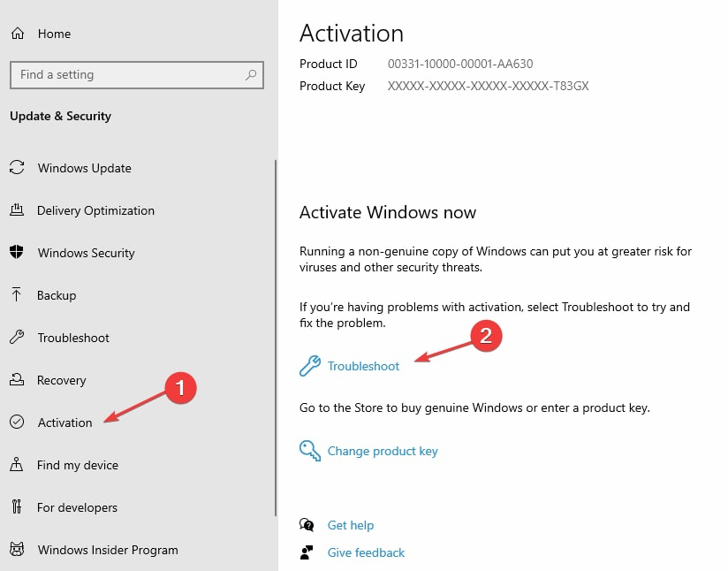Viewport: 728px width, 571px height.
Task: Click the For developers icon
Action: [x=17, y=507]
